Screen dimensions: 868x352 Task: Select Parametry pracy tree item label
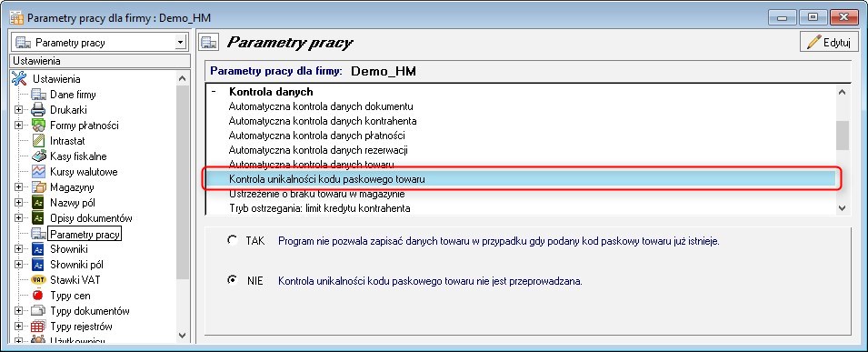point(85,234)
